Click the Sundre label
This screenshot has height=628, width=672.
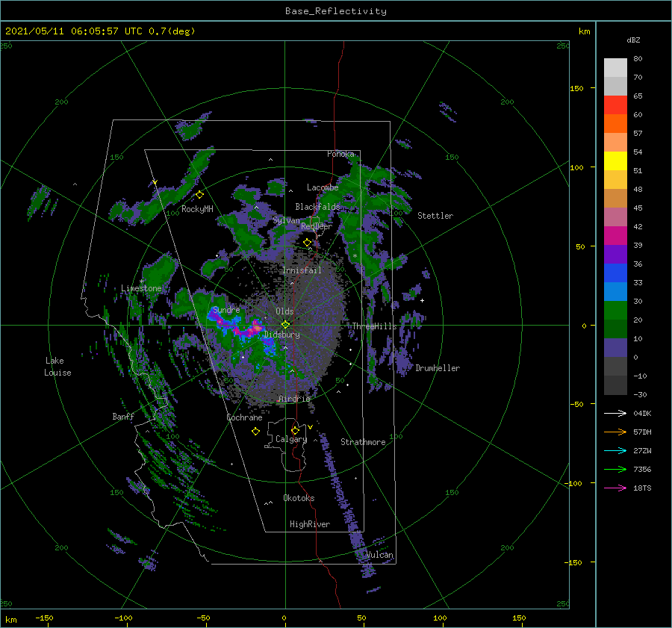[x=226, y=310]
